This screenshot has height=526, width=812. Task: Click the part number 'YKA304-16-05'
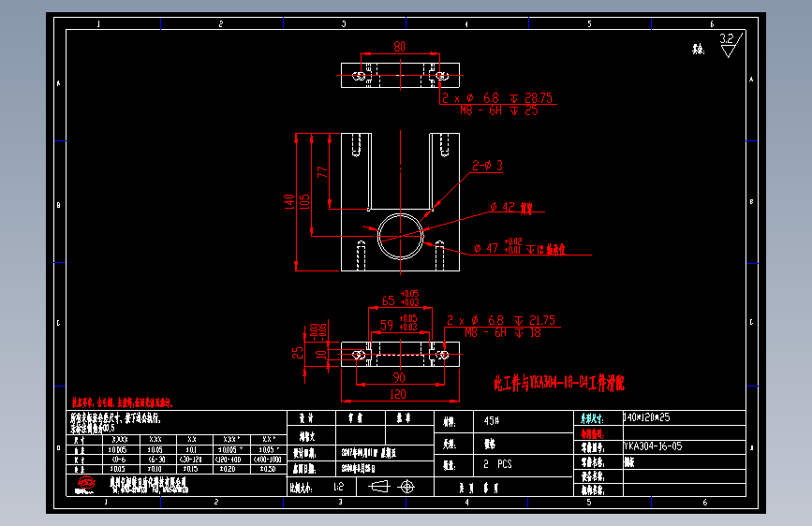point(653,446)
